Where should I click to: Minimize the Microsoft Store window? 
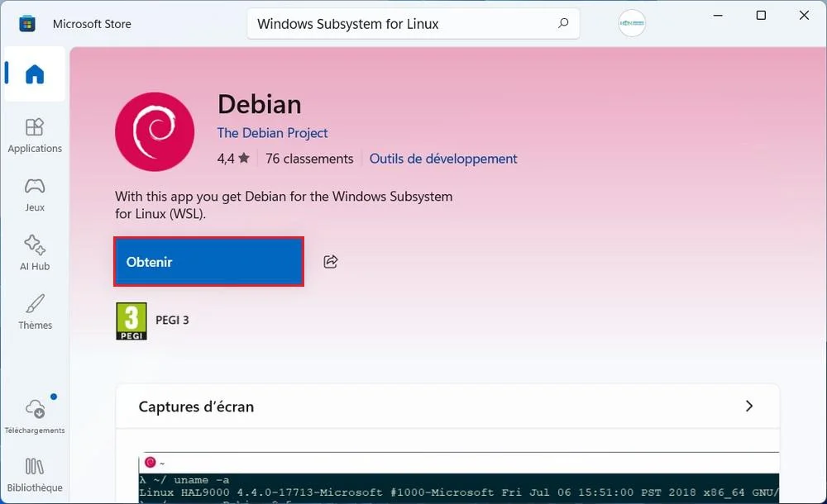click(718, 16)
